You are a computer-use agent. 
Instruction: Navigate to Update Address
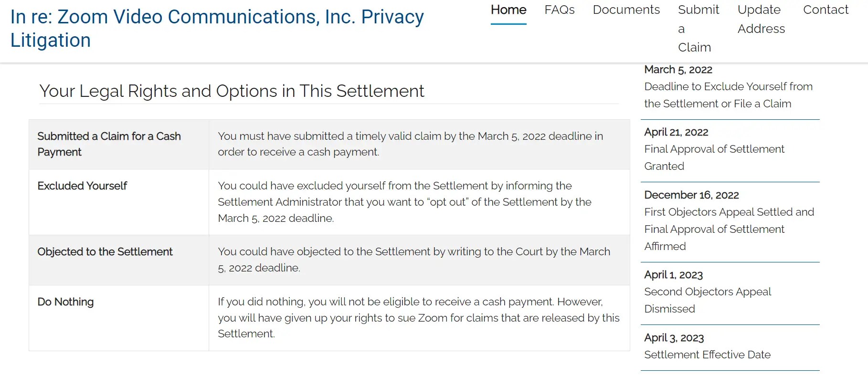tap(759, 19)
